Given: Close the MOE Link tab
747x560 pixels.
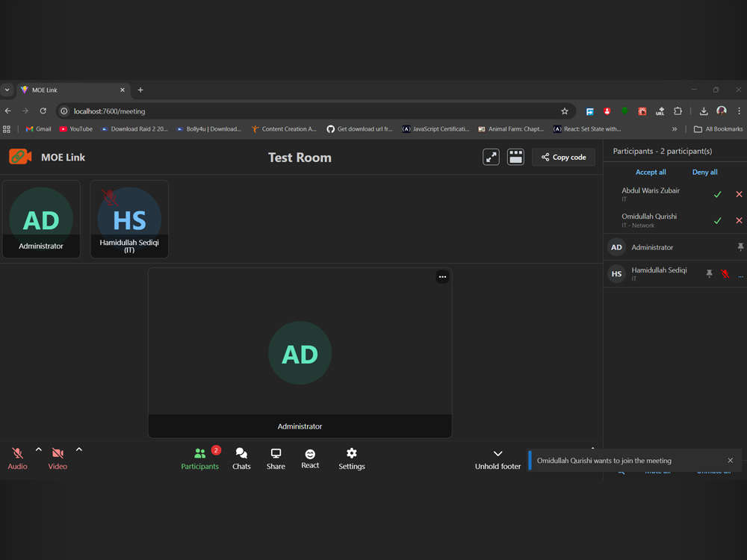Looking at the screenshot, I should 123,90.
